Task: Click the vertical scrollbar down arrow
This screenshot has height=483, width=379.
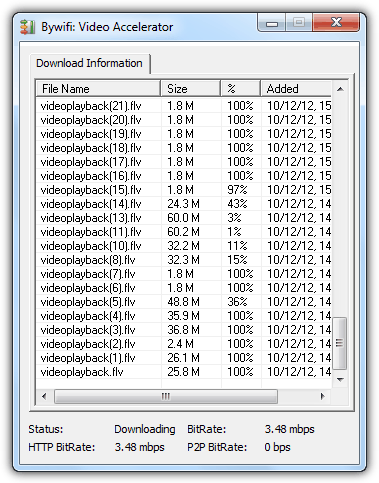Action: click(340, 380)
